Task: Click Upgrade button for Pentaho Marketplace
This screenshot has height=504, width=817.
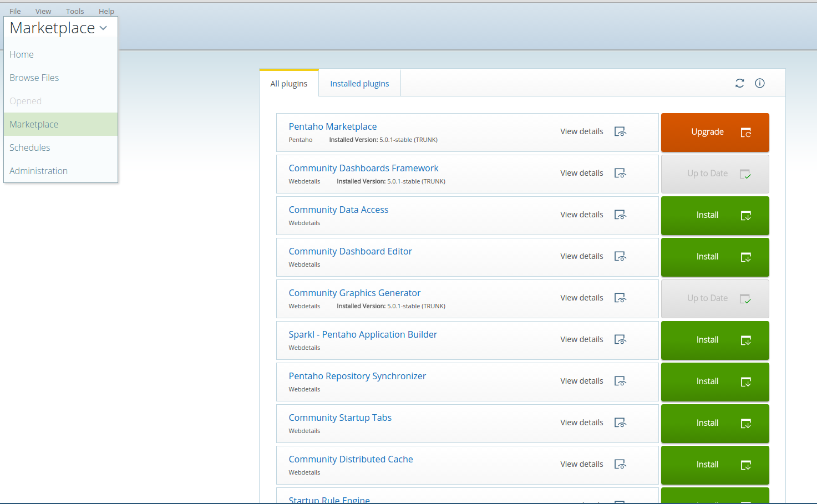Action: click(715, 132)
